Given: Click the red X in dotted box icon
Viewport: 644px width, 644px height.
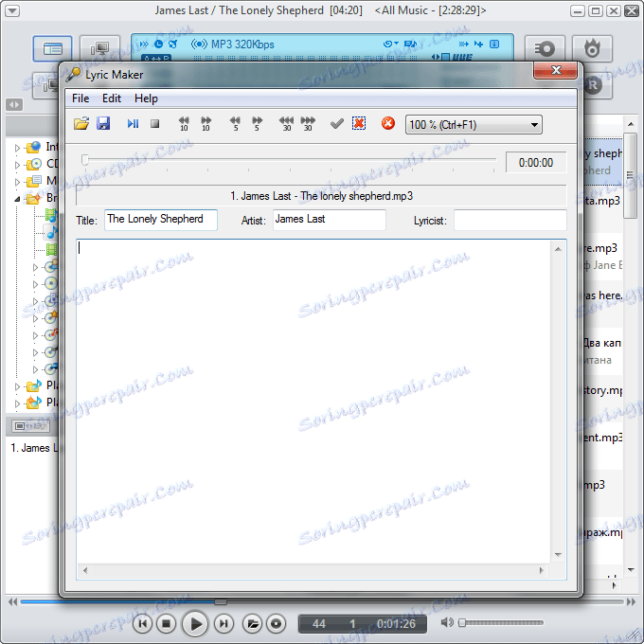Looking at the screenshot, I should pyautogui.click(x=359, y=123).
